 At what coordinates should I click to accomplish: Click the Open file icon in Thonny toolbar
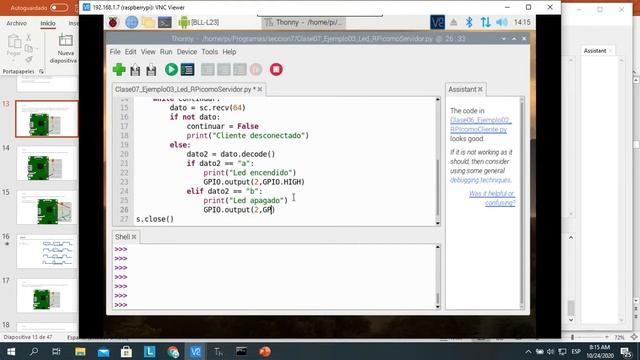[x=135, y=70]
